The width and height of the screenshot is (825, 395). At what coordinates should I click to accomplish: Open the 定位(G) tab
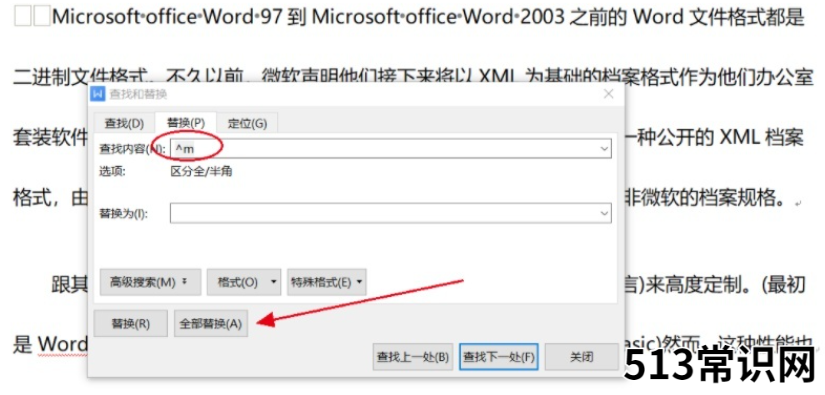(247, 124)
